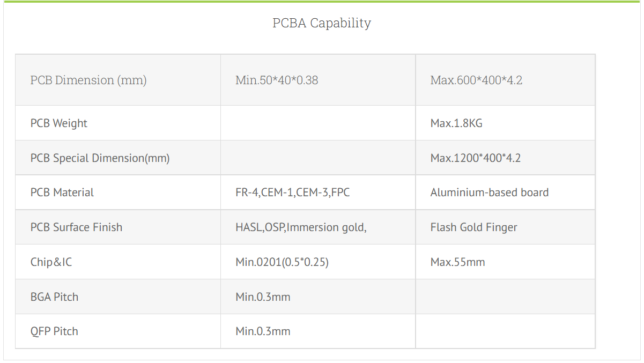Screen dimensions: 644x363
Task: Click the Max.1.8KG value
Action: (x=456, y=123)
